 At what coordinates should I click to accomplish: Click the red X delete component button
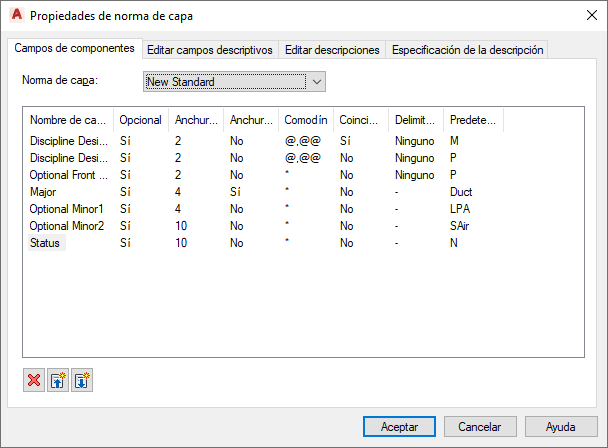point(34,381)
